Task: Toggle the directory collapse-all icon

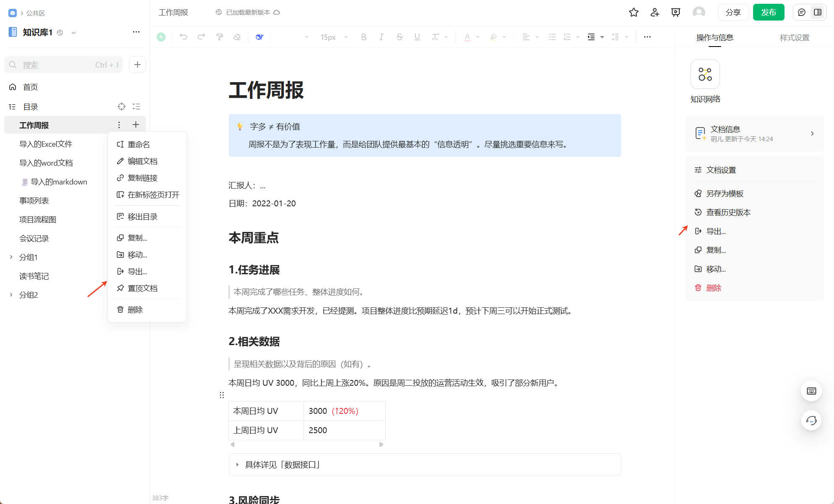Action: click(136, 107)
